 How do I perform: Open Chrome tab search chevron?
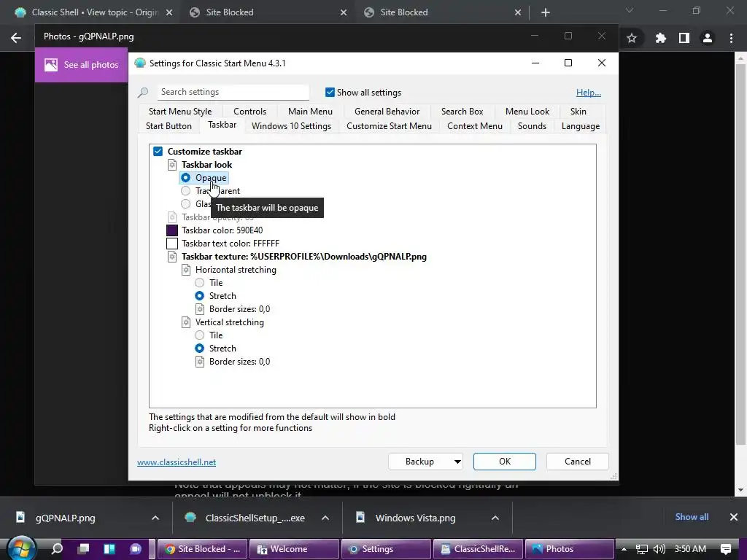coord(630,10)
